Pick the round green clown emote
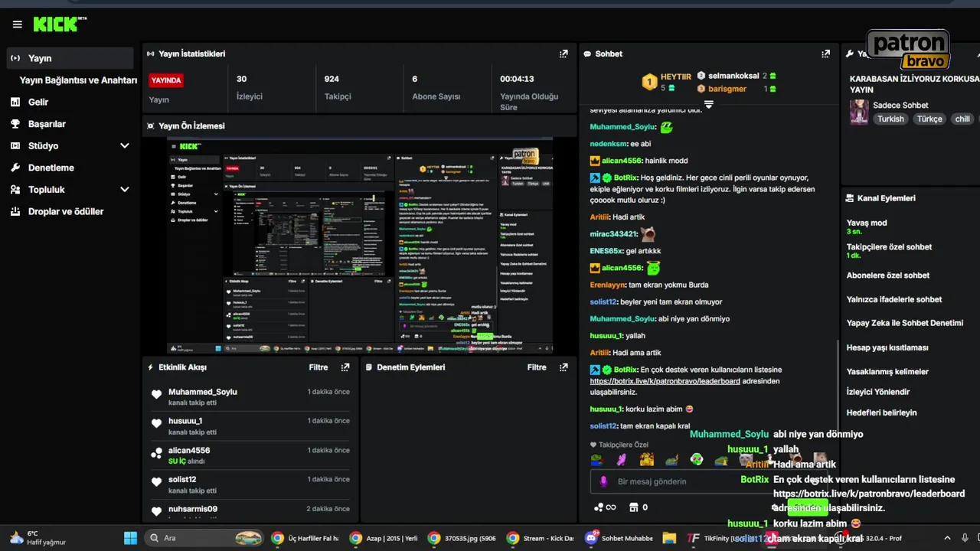 [x=696, y=460]
